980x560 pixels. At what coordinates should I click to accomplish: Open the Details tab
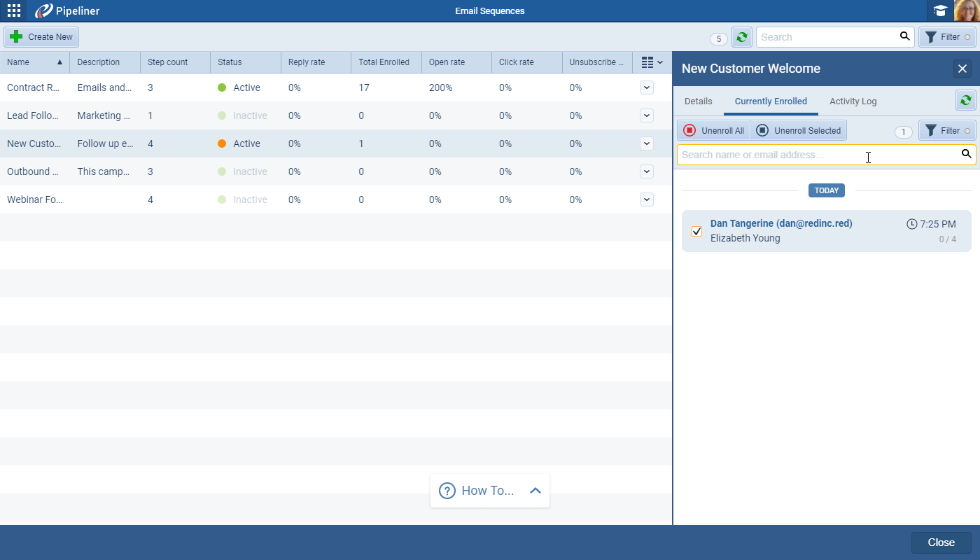pyautogui.click(x=698, y=101)
